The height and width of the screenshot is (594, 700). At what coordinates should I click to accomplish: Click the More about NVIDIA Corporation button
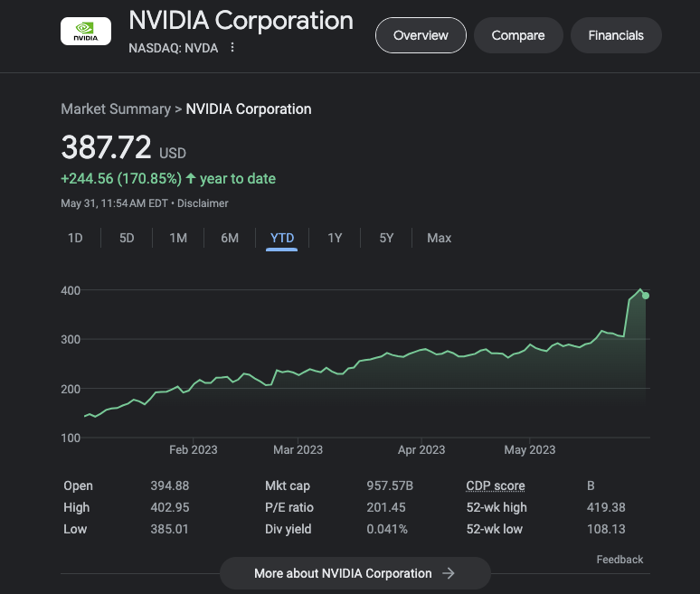pos(355,573)
